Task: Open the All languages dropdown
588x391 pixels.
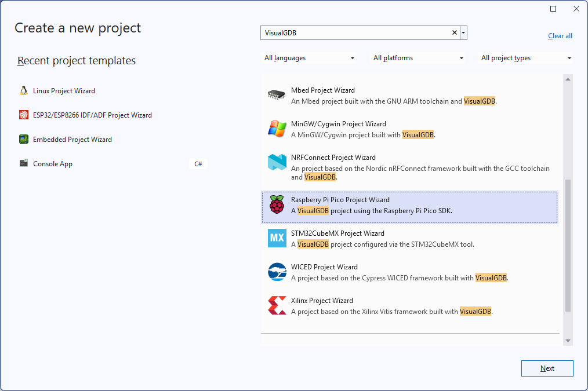Action: click(309, 58)
